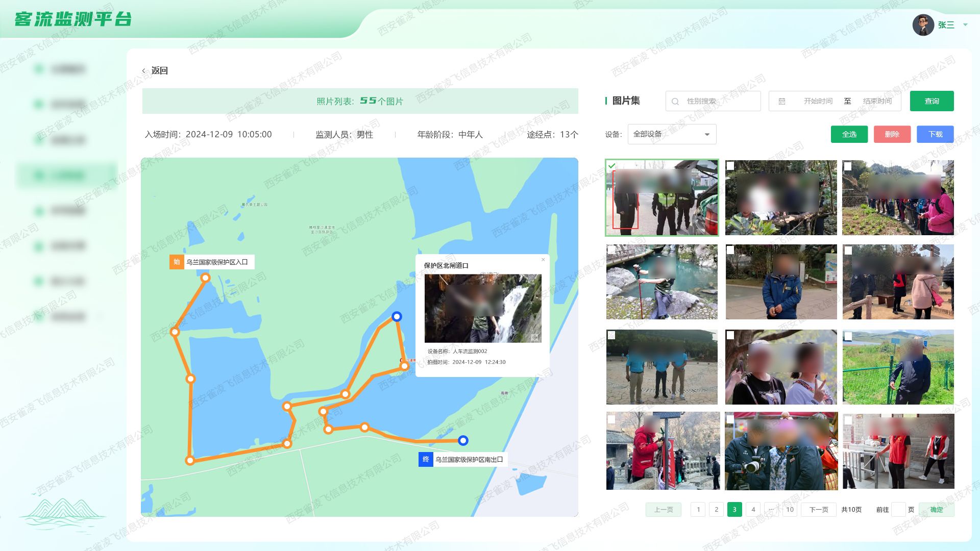This screenshot has width=980, height=551.
Task: Click the back arrow beside 返回
Action: click(144, 70)
